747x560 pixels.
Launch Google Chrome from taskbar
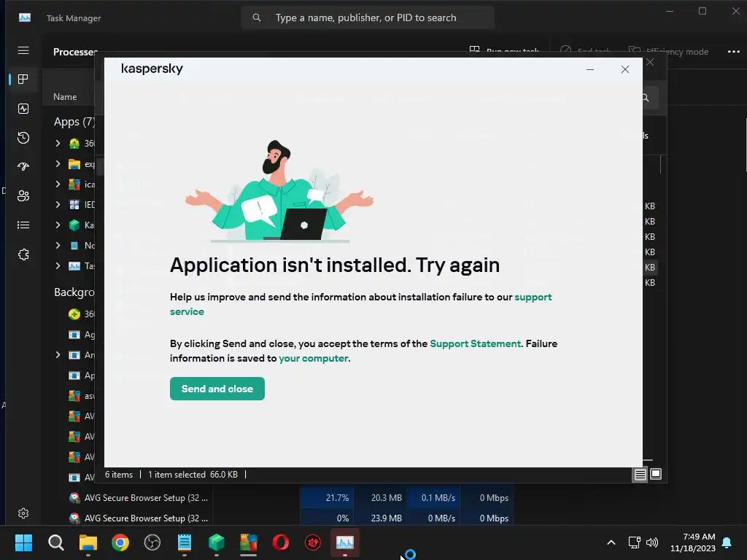click(x=120, y=542)
